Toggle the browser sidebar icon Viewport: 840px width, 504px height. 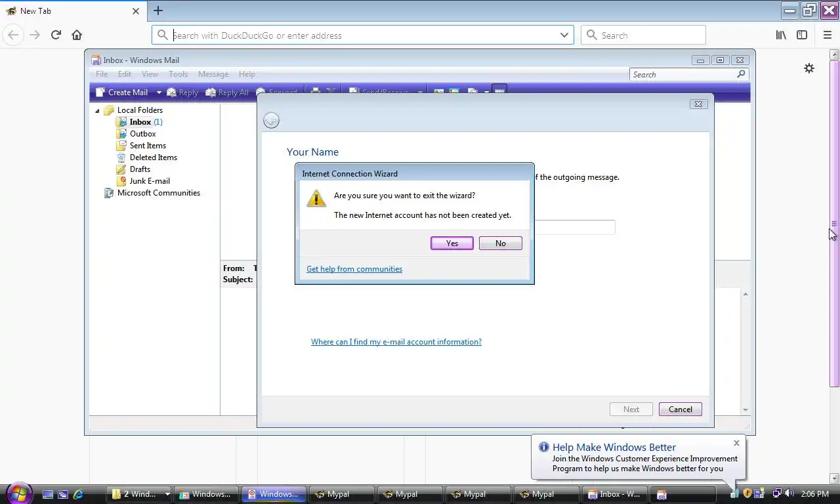pos(802,35)
